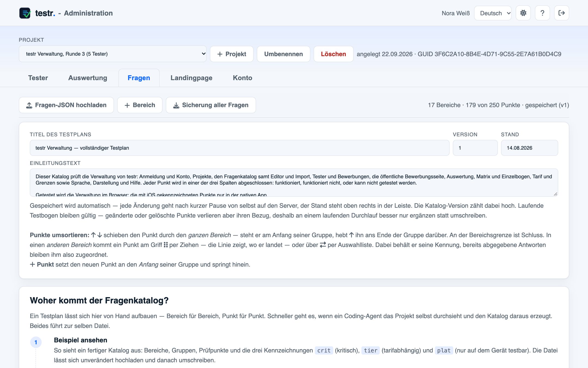Click the Version input field

tap(475, 148)
